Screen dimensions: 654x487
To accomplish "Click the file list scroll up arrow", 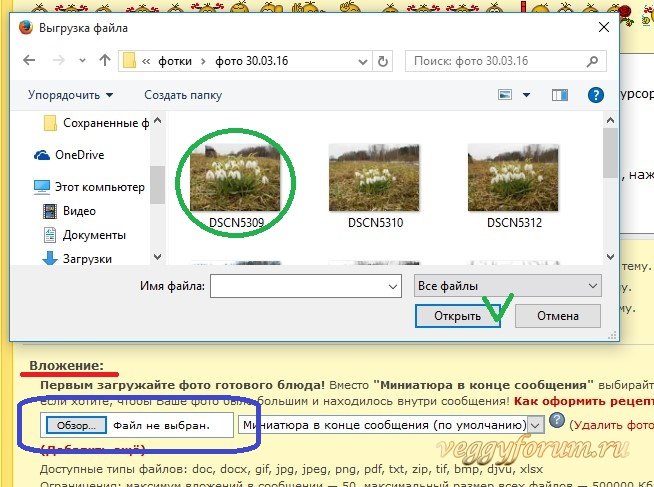I will coord(610,120).
